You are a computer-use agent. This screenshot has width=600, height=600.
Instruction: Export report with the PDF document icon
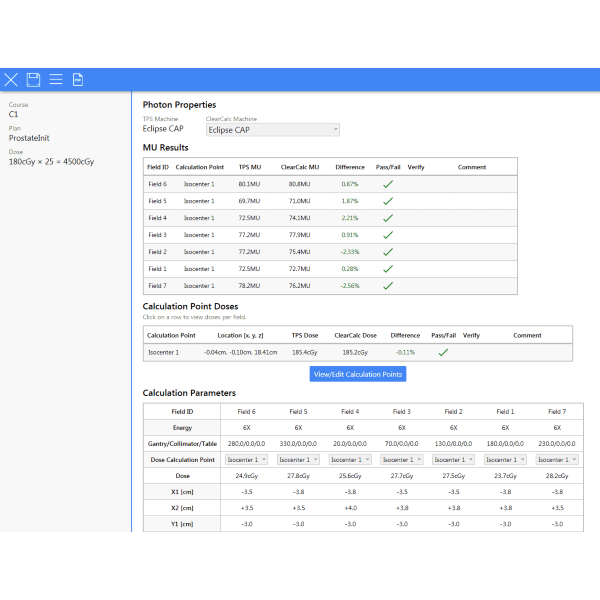[x=78, y=80]
